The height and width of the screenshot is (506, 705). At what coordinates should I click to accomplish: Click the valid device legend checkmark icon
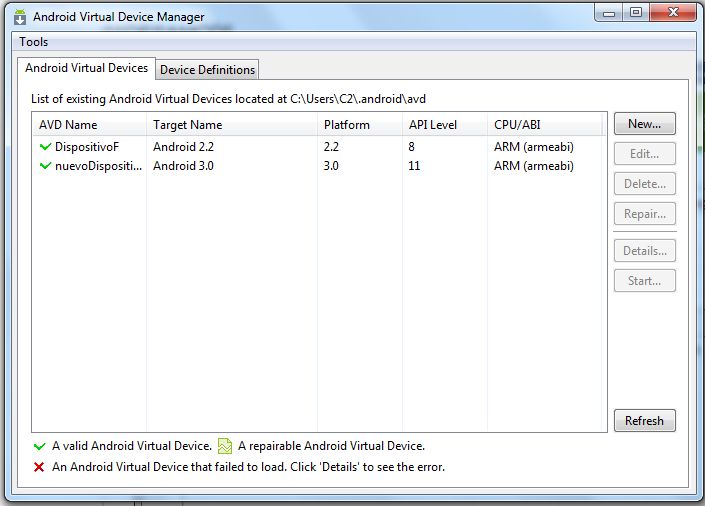[x=40, y=446]
